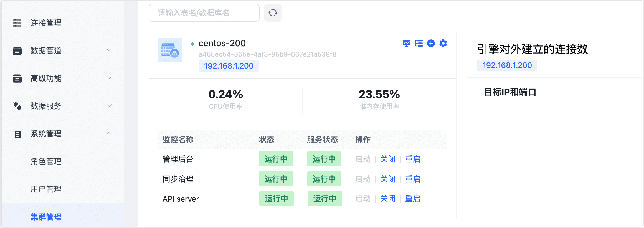The image size is (644, 228).
Task: Click 重启 for the API server row
Action: (413, 199)
